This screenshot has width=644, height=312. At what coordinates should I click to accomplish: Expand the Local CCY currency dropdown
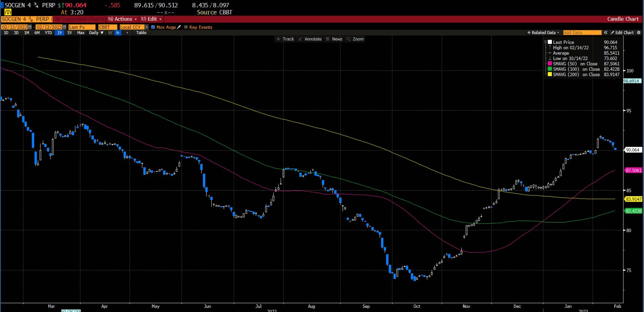(147, 27)
